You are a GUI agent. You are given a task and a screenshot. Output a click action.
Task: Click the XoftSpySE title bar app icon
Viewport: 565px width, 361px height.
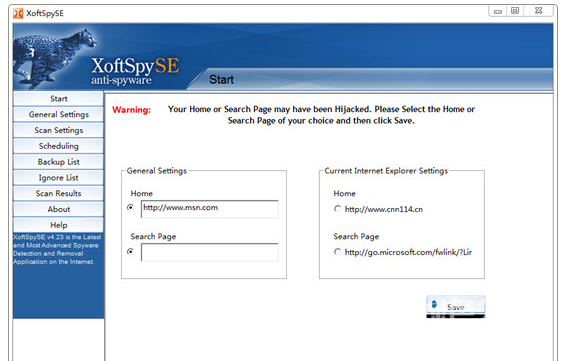point(18,13)
